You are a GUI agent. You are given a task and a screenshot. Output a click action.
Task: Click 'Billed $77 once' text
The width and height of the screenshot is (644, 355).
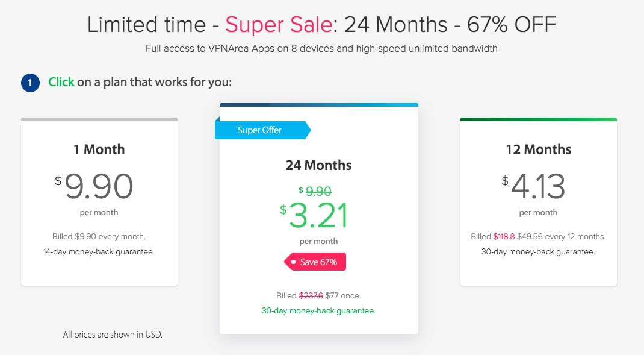[x=319, y=295]
